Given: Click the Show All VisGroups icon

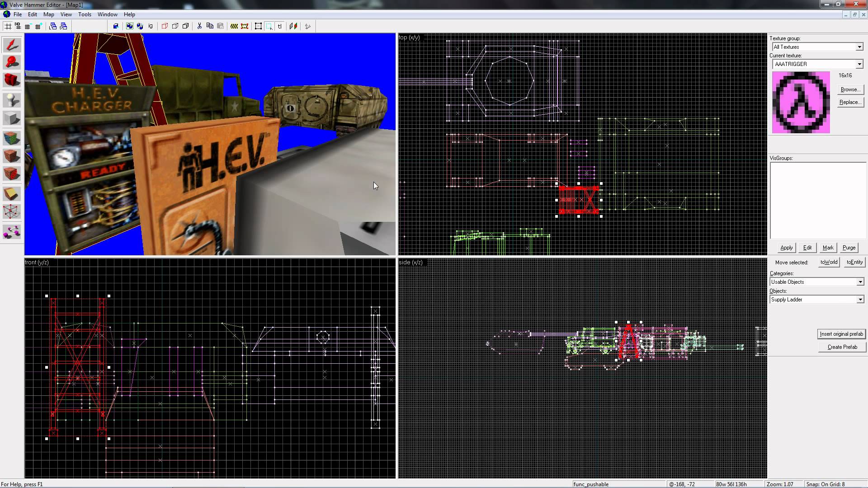Looking at the screenshot, I should pyautogui.click(x=185, y=26).
